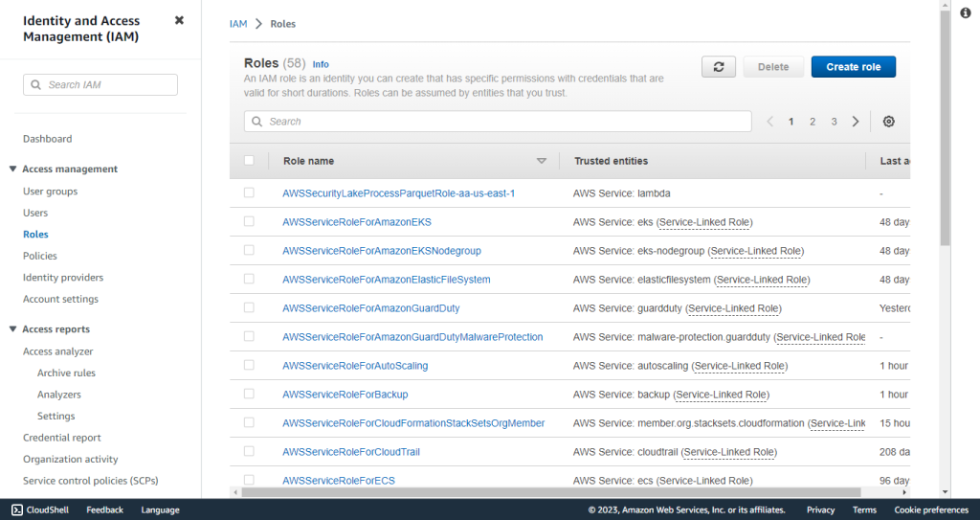
Task: Open Analyzers in sidebar
Action: 58,395
